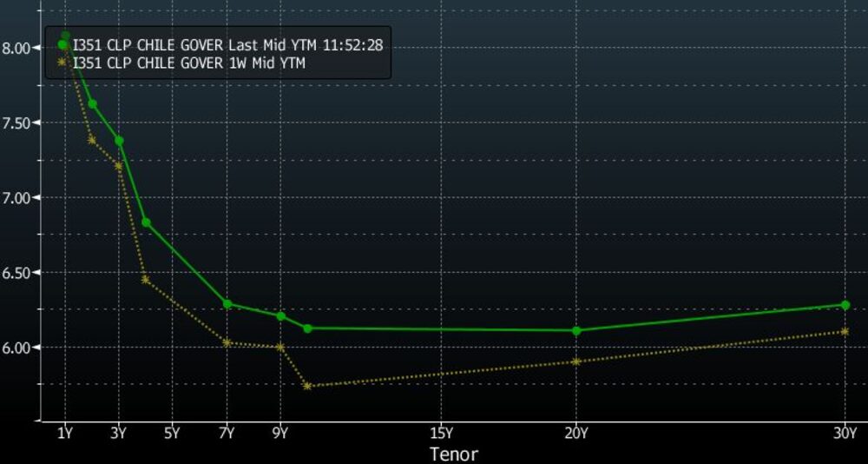This screenshot has height=464, width=868.
Task: Click the 15Y label on the x-axis
Action: (x=442, y=434)
